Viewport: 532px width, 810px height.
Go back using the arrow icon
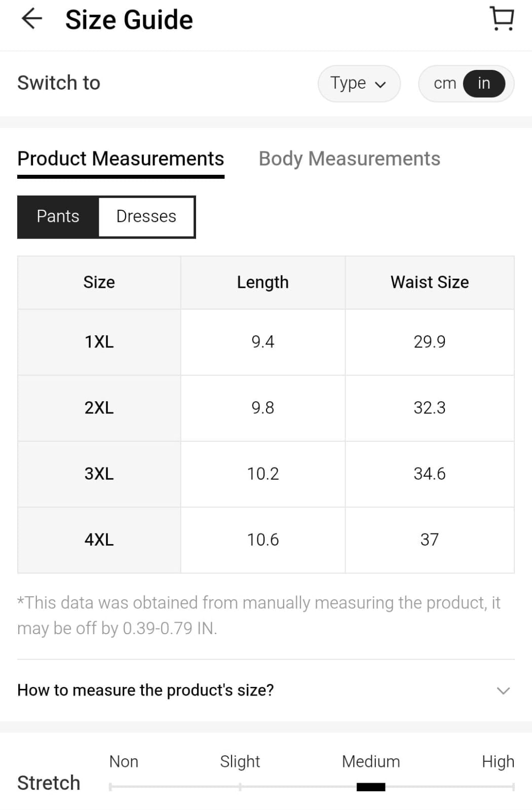(x=31, y=19)
